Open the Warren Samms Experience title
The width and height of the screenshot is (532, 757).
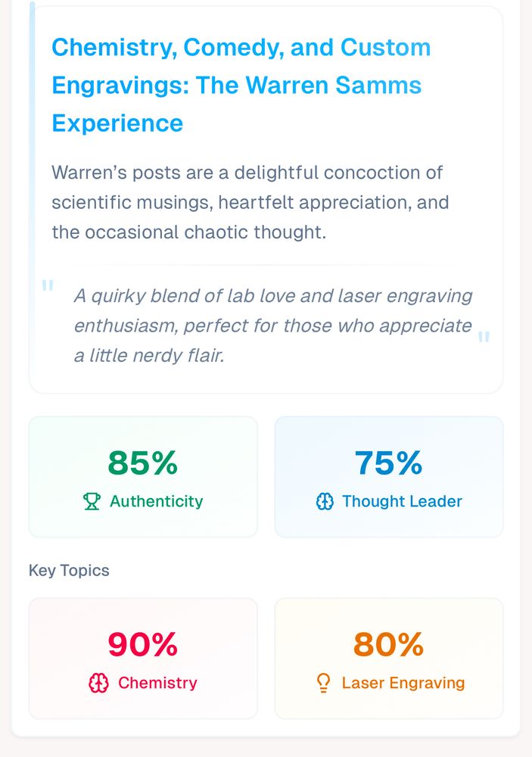pyautogui.click(x=241, y=85)
